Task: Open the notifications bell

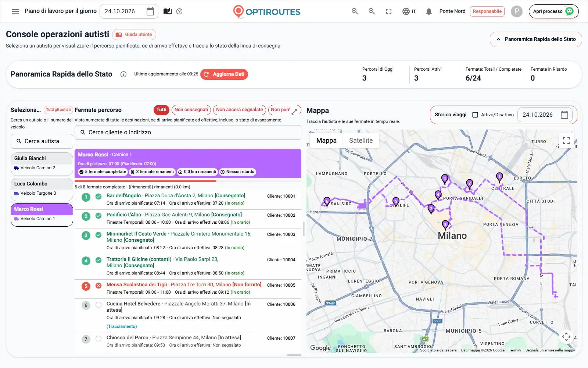Action: [429, 11]
